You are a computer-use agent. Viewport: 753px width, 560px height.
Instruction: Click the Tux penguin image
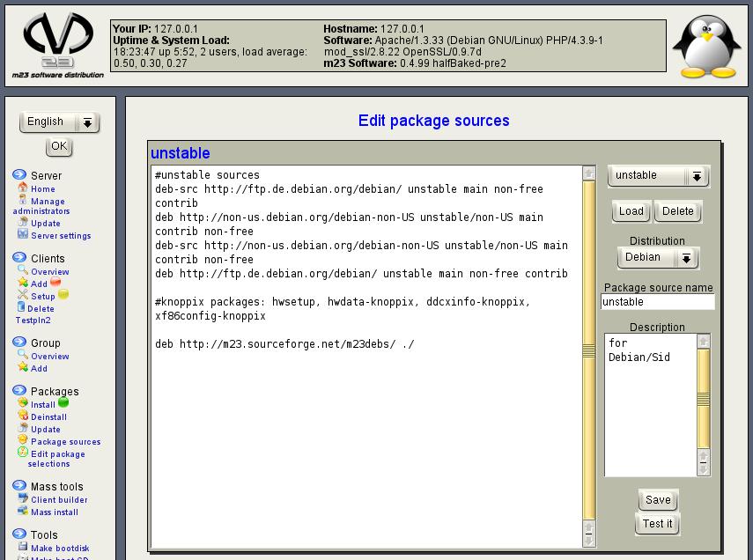(706, 48)
